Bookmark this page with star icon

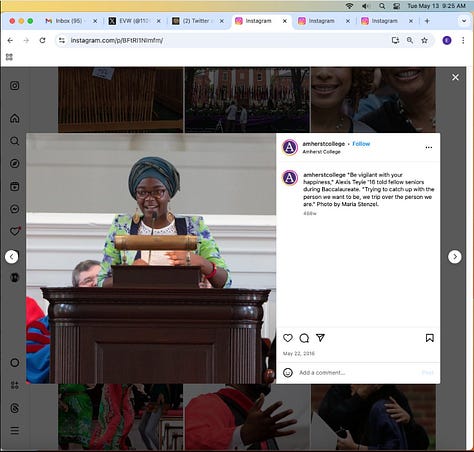coord(424,40)
